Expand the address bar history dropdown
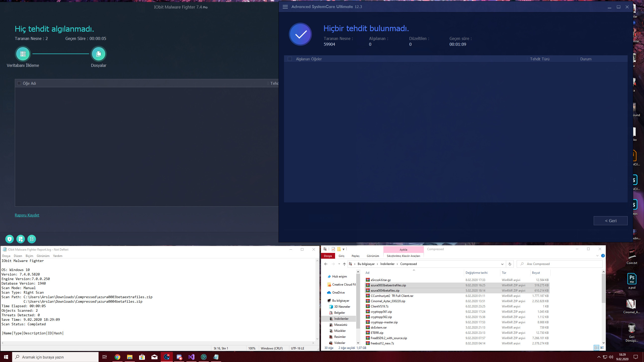 click(502, 264)
